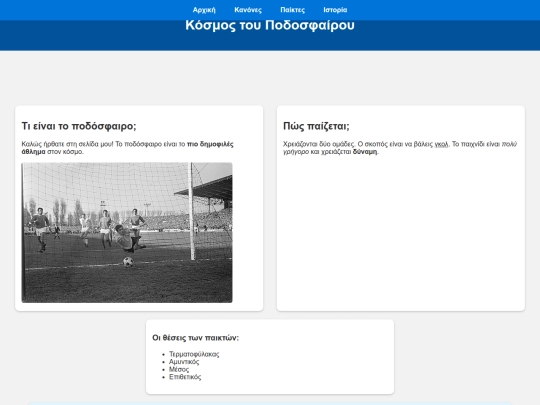540x405 pixels.
Task: Select the Ιστορία navigation link
Action: tap(335, 10)
